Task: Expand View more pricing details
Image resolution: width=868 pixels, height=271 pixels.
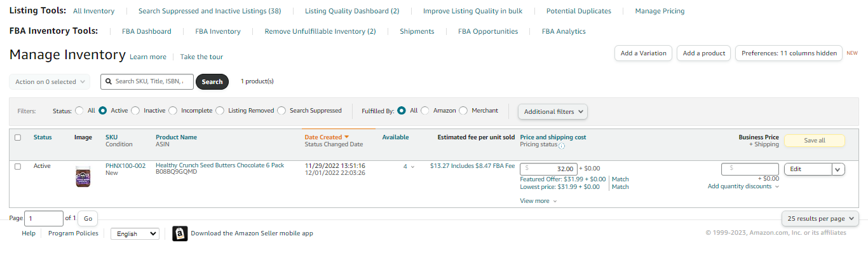Action: 538,201
